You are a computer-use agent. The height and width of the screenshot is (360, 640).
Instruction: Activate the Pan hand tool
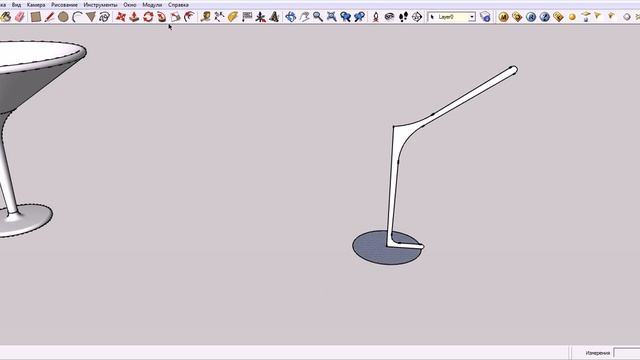tap(304, 17)
